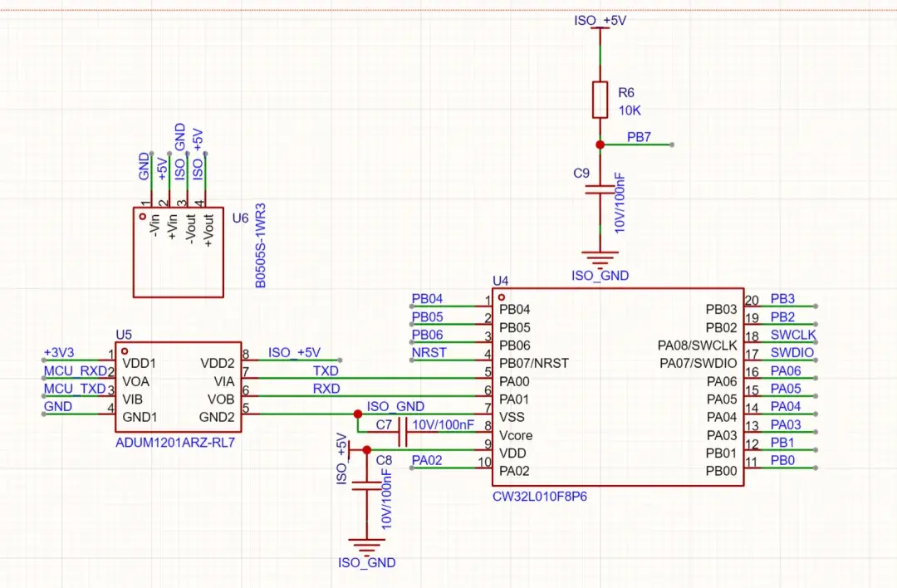Select the blue NRST net label
Image resolution: width=897 pixels, height=588 pixels.
click(429, 352)
